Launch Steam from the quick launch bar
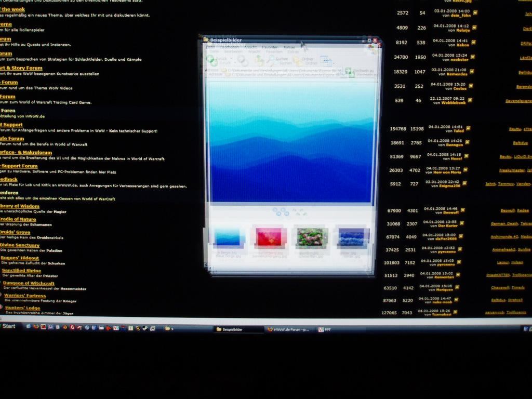Screen dimensions: 532x399 [145, 328]
